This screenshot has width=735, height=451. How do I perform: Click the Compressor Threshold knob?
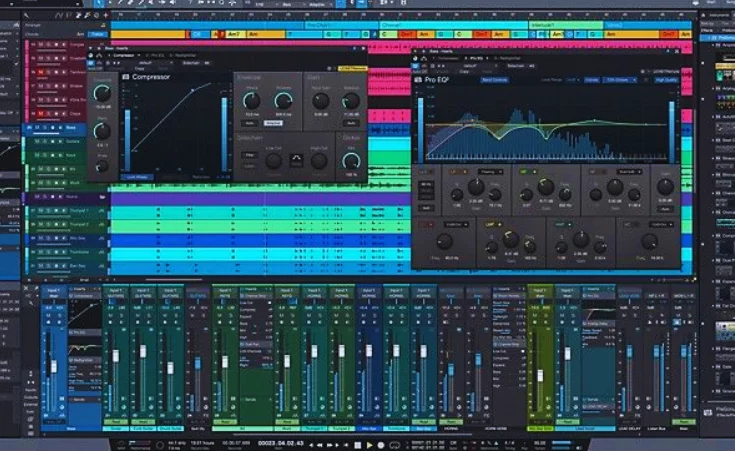coord(102,94)
